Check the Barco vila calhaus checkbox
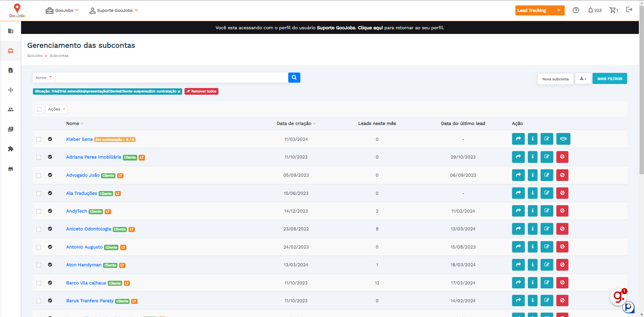Image resolution: width=644 pixels, height=317 pixels. coord(39,283)
